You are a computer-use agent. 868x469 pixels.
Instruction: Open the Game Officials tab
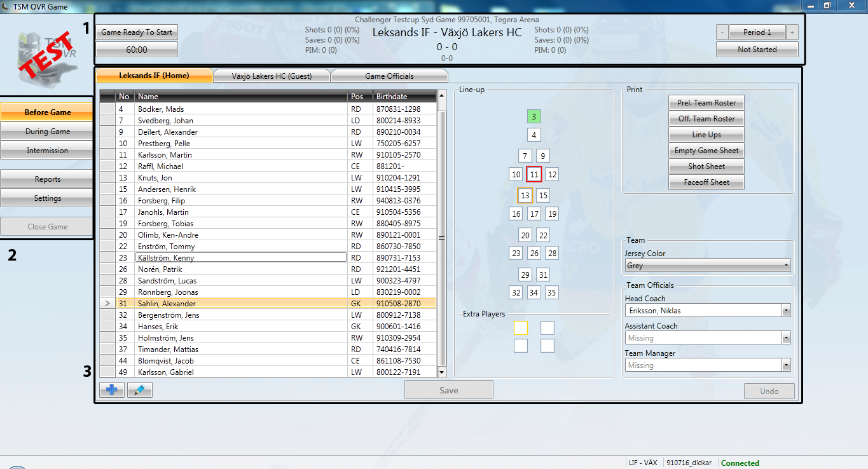pos(389,76)
